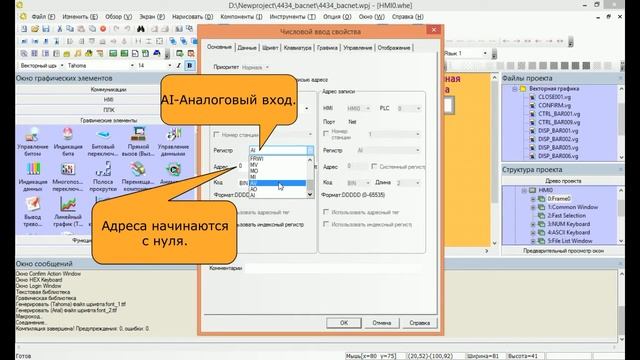Switch to the Клавиатура tab
This screenshot has height=360, width=640.
pos(298,48)
